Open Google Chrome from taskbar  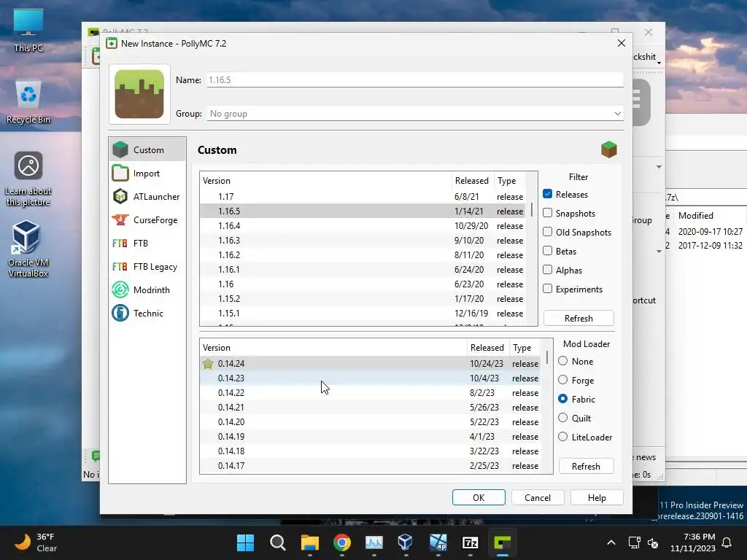341,542
